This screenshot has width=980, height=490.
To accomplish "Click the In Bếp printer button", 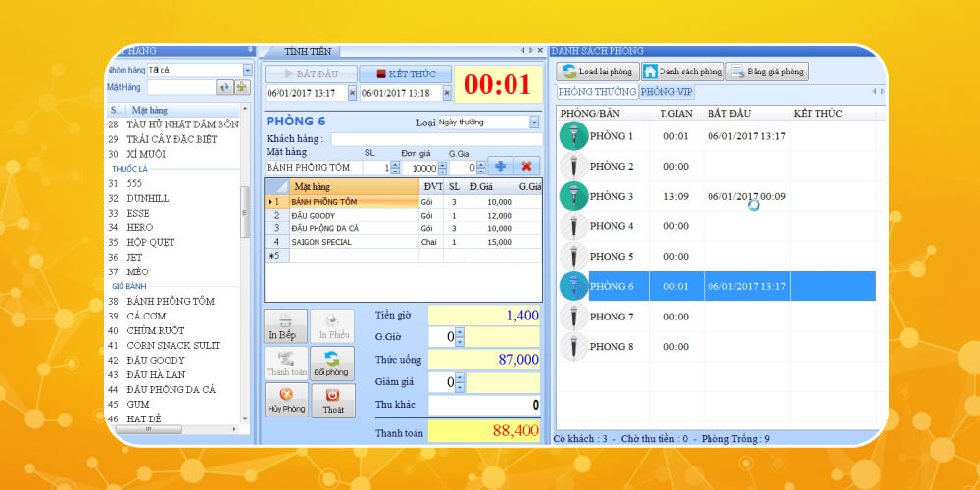I will coord(285,326).
